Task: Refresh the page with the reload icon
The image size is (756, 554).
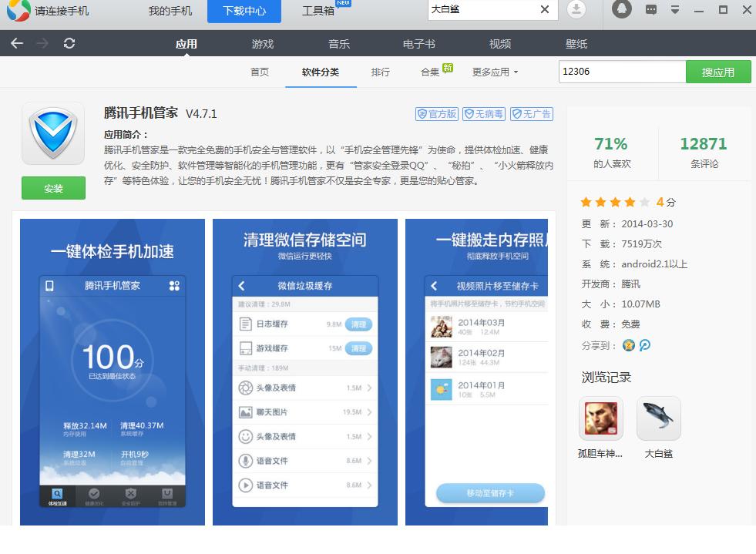Action: [x=69, y=43]
